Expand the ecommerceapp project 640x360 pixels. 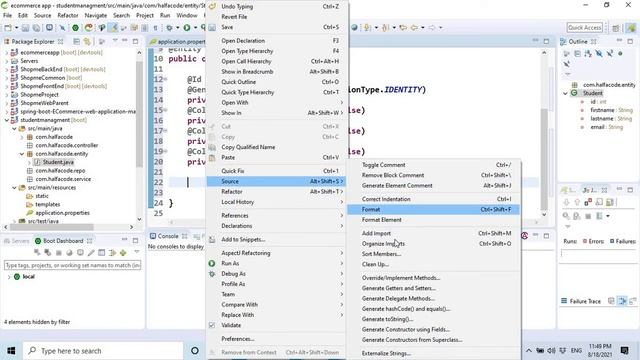pyautogui.click(x=7, y=52)
